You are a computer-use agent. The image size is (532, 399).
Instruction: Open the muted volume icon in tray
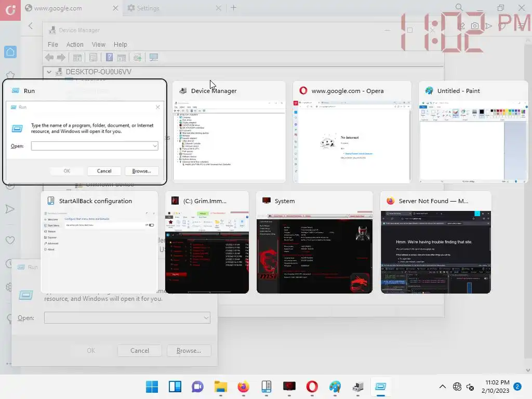click(470, 387)
